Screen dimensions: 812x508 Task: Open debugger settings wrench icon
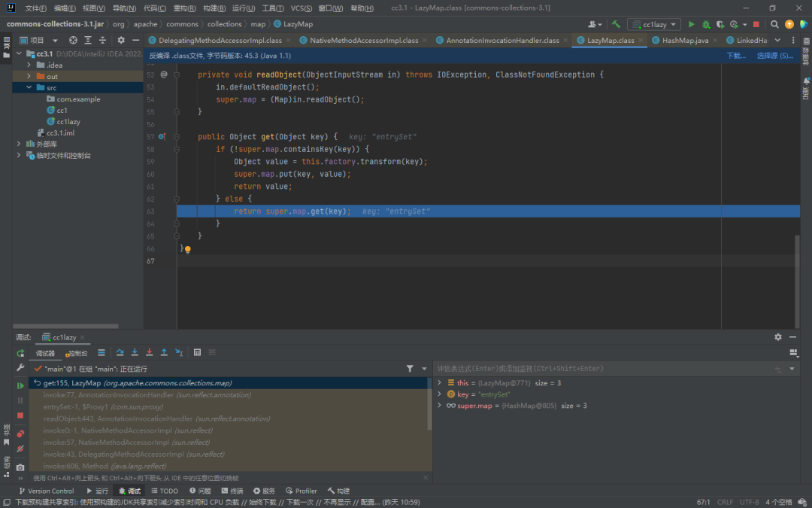click(x=20, y=367)
